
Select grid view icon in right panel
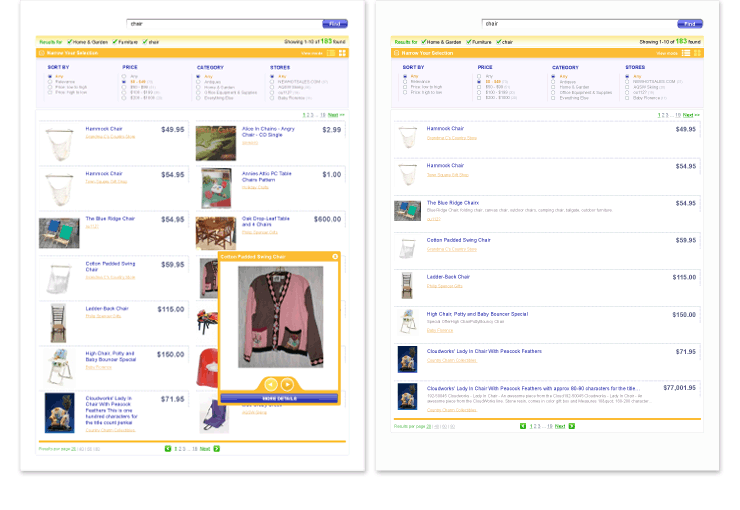coord(697,52)
